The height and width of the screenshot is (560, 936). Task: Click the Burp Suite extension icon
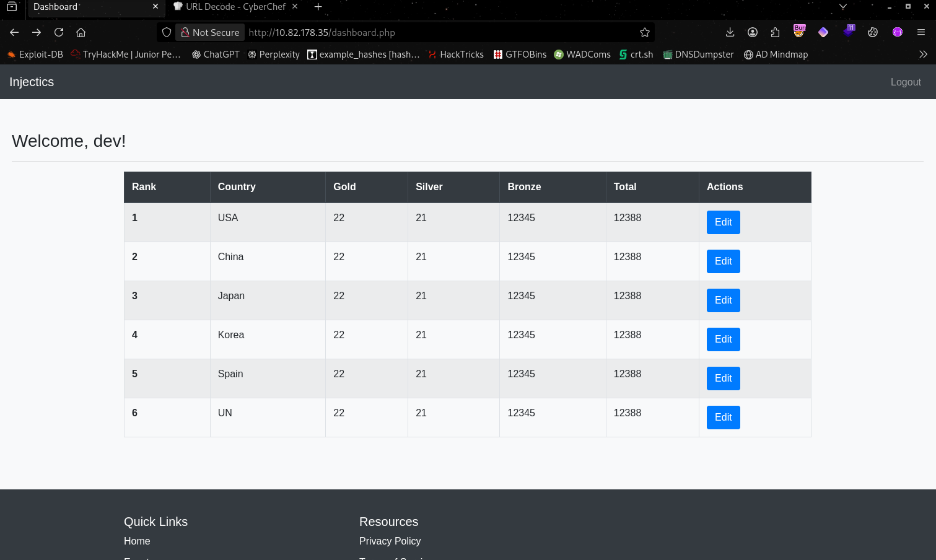pos(799,31)
